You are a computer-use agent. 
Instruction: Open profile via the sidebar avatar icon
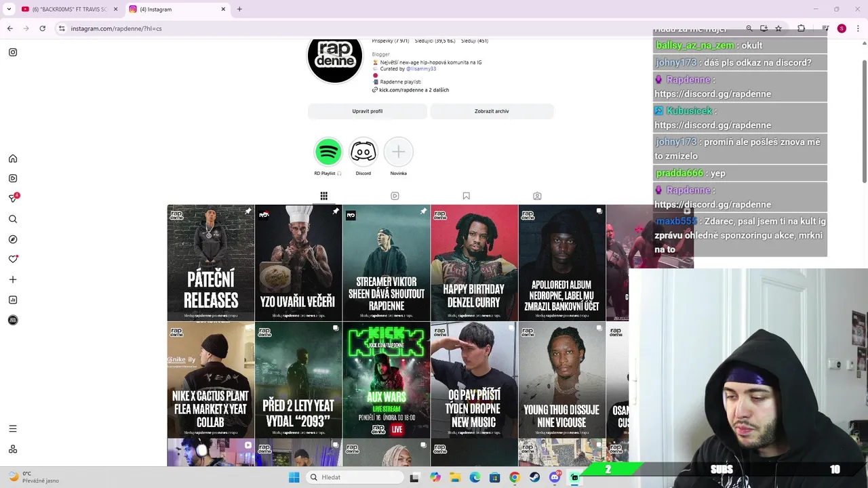pyautogui.click(x=13, y=320)
